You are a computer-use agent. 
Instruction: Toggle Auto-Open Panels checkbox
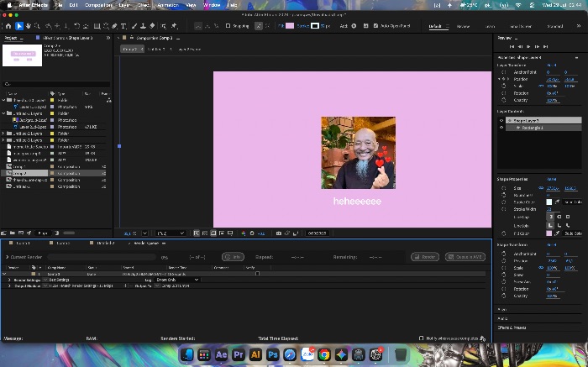tap(375, 26)
